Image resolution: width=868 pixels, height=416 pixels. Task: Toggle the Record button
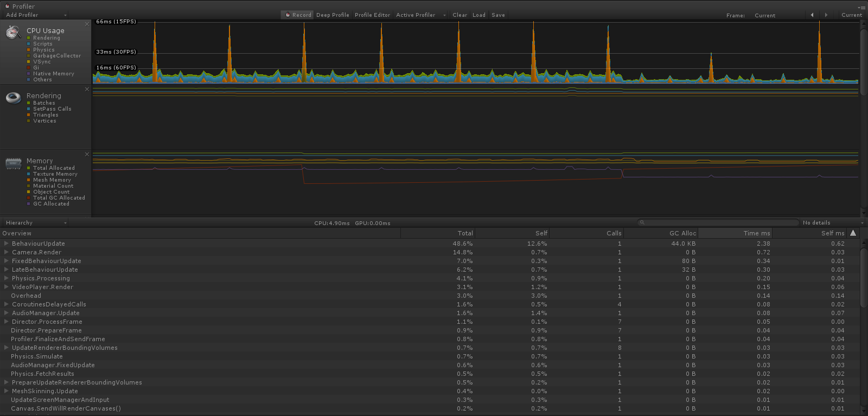tap(298, 15)
